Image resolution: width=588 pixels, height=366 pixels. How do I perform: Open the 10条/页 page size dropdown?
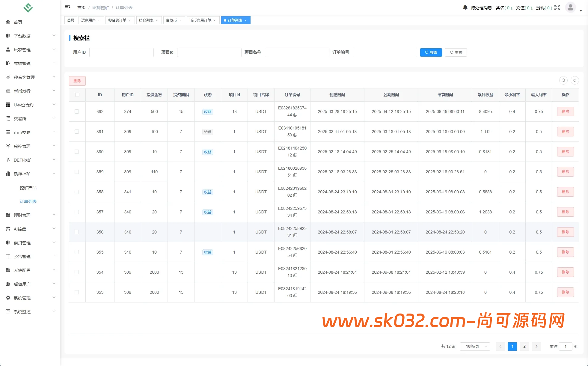[475, 346]
